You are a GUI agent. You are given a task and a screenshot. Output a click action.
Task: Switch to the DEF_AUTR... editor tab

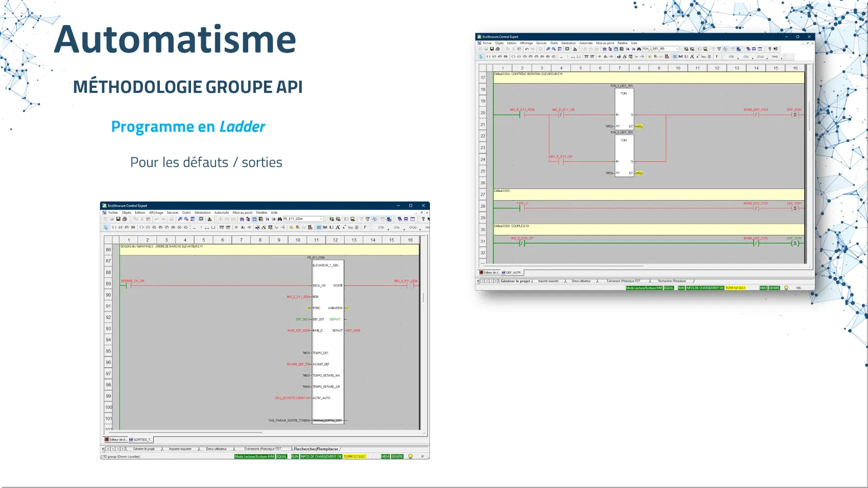(x=513, y=273)
